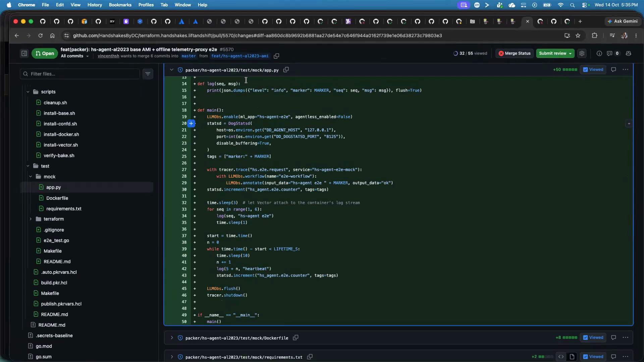Go to Chrome home page
Screen dimensions: 644x362
point(52,36)
